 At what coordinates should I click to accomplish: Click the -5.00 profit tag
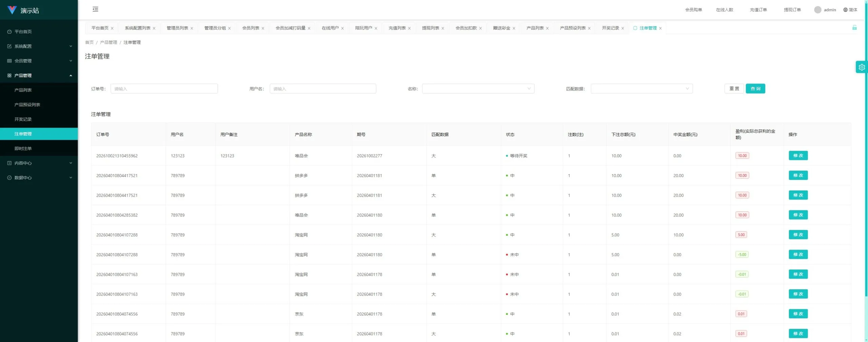[x=742, y=254]
